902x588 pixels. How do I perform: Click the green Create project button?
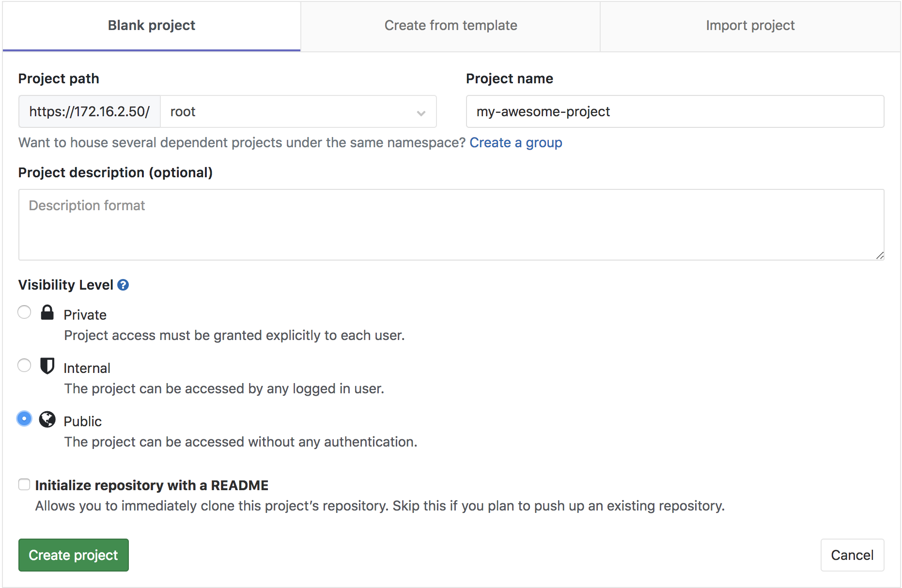[74, 555]
